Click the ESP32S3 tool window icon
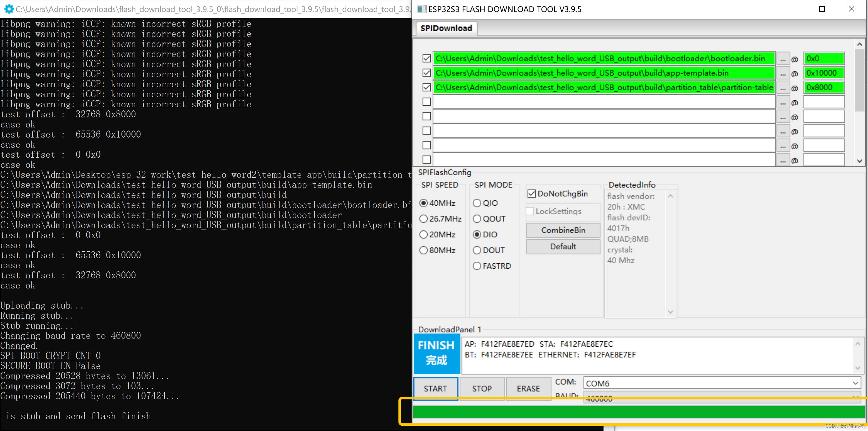Screen dimensions: 868x431 tap(421, 9)
